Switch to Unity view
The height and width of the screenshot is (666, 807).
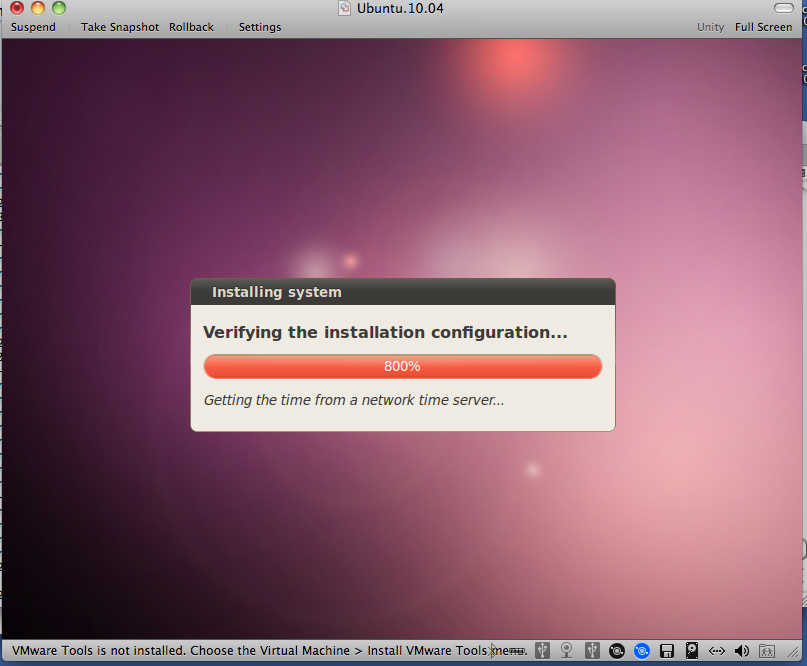tap(710, 27)
